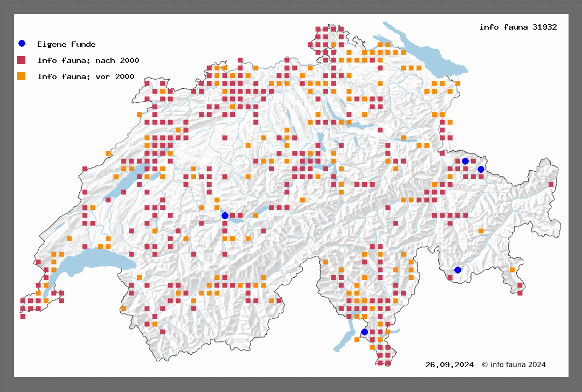Screen dimensions: 582x392
Task: Click the blue dot beside Lake Thun
Action: coord(225,215)
